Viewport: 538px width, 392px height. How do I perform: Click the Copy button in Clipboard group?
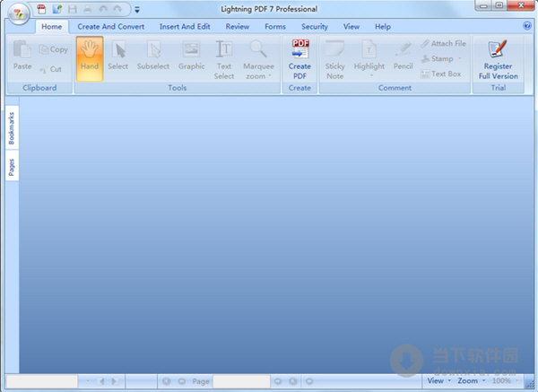(x=53, y=49)
